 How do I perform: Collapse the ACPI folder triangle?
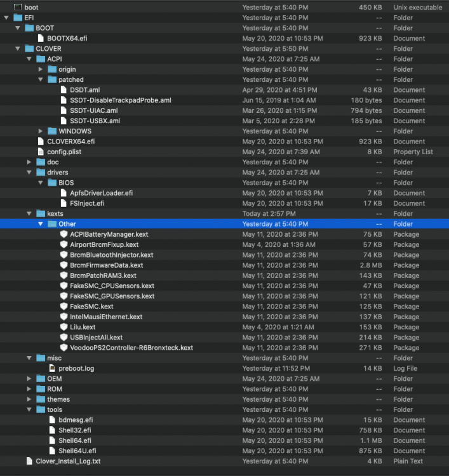coord(29,59)
